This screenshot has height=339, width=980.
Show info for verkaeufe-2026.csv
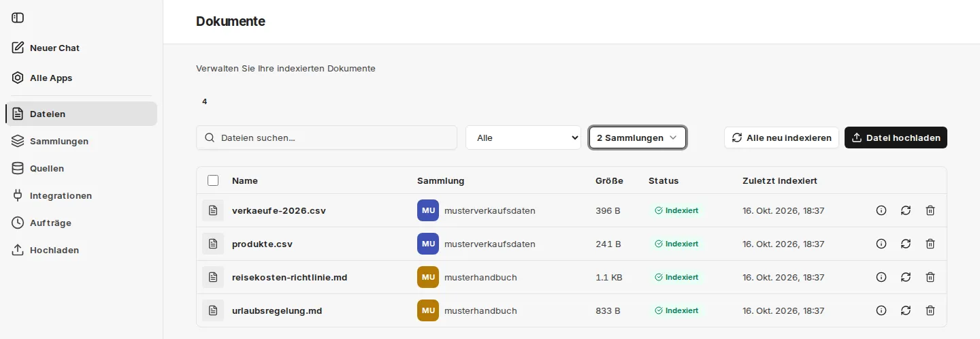coord(881,210)
